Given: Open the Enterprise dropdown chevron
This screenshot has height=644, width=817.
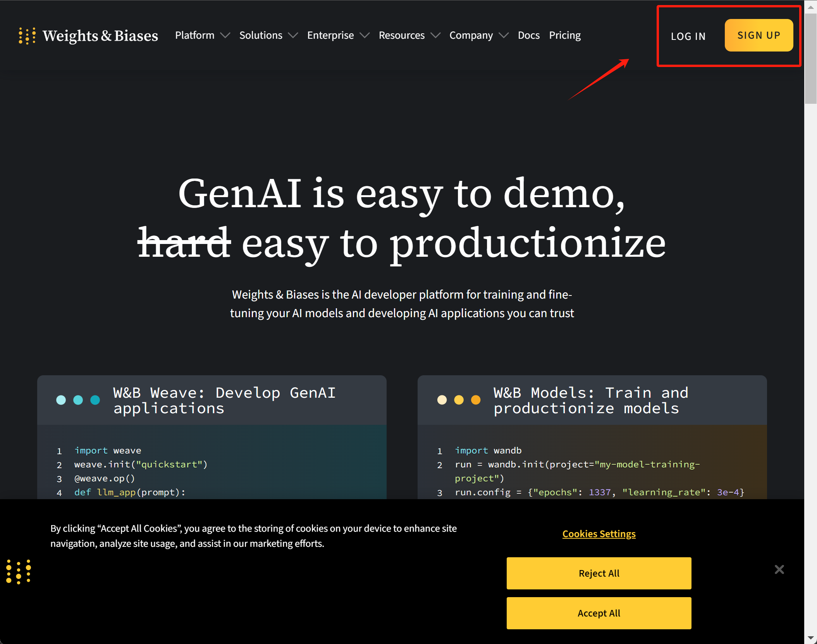Looking at the screenshot, I should tap(365, 36).
